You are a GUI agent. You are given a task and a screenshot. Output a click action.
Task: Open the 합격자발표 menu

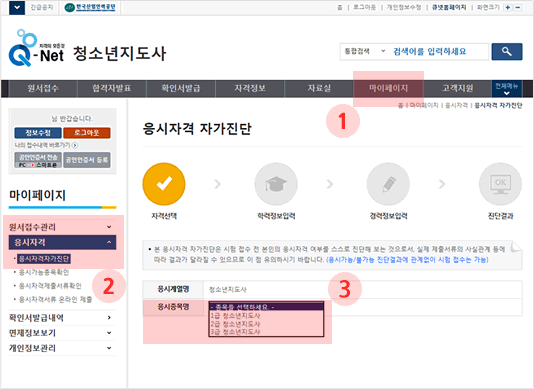112,89
